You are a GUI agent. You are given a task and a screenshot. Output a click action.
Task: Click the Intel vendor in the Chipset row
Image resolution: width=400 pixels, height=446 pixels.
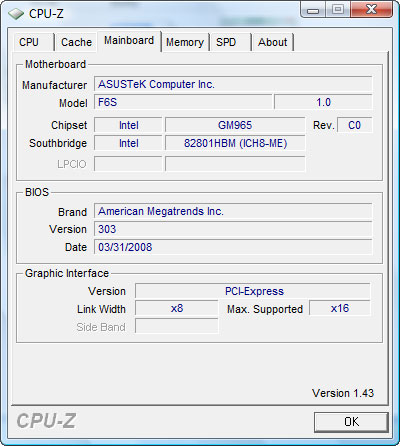(x=128, y=125)
